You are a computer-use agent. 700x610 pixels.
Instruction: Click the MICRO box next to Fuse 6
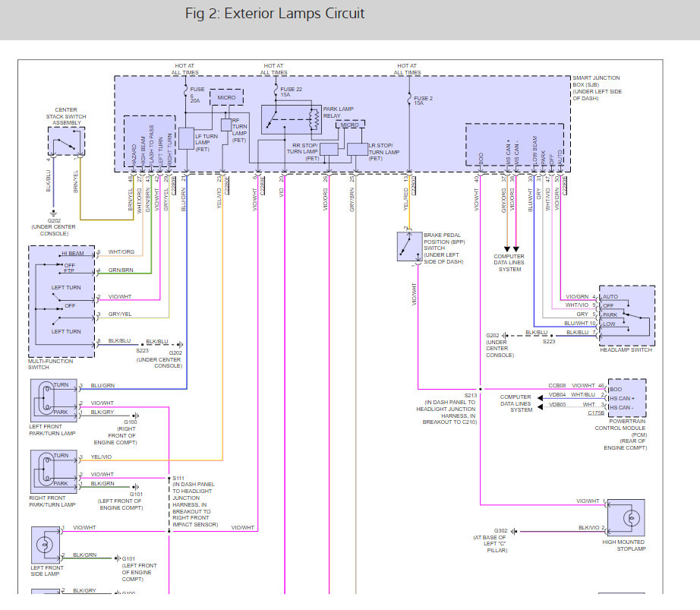point(226,97)
